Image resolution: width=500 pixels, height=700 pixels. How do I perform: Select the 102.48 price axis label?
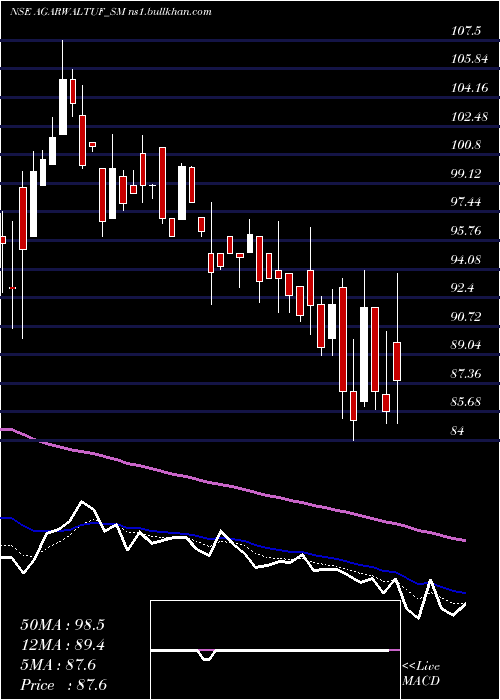coord(469,117)
